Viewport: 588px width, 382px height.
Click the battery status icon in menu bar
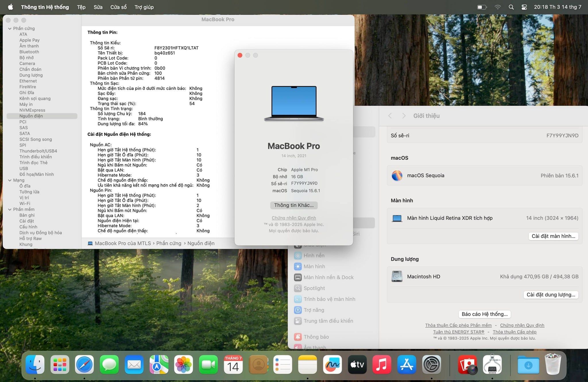482,7
